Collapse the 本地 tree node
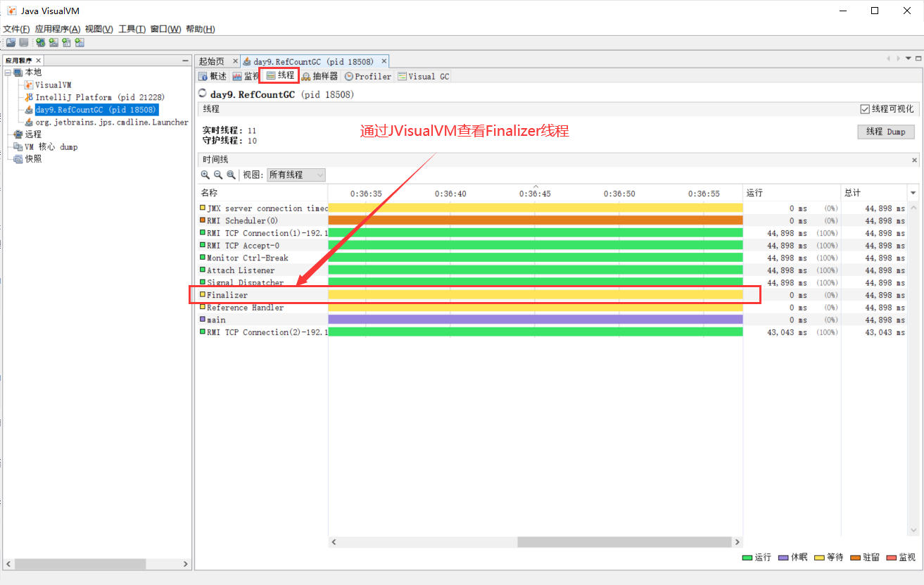The image size is (924, 585). click(8, 73)
